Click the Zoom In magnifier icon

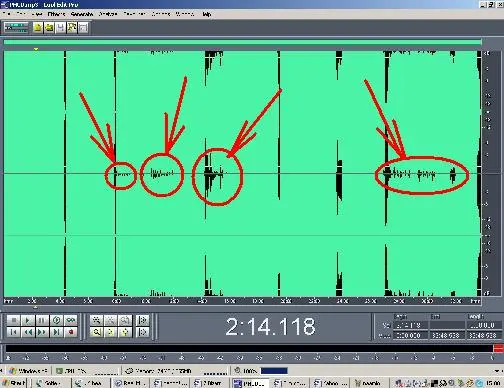point(97,332)
